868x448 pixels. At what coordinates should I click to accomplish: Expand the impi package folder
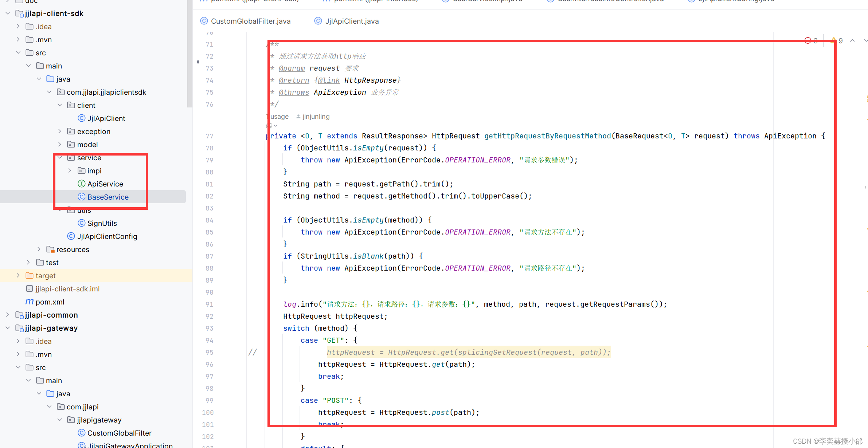68,170
